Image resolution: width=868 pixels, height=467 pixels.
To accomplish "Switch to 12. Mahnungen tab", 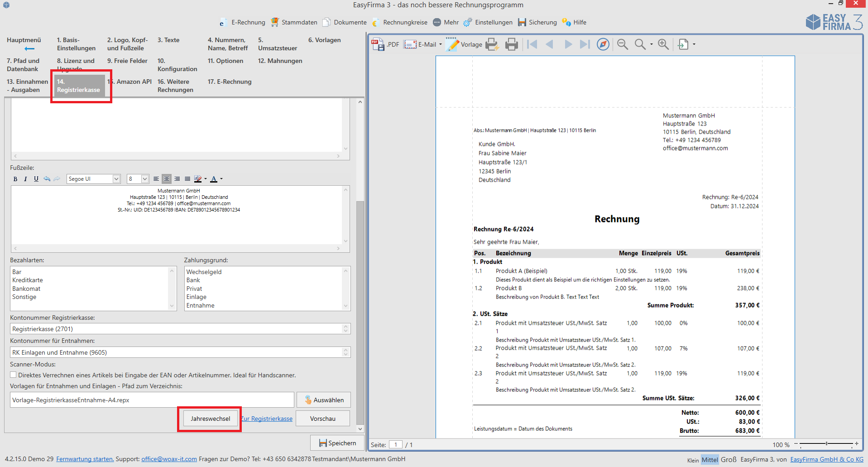I will [x=280, y=61].
